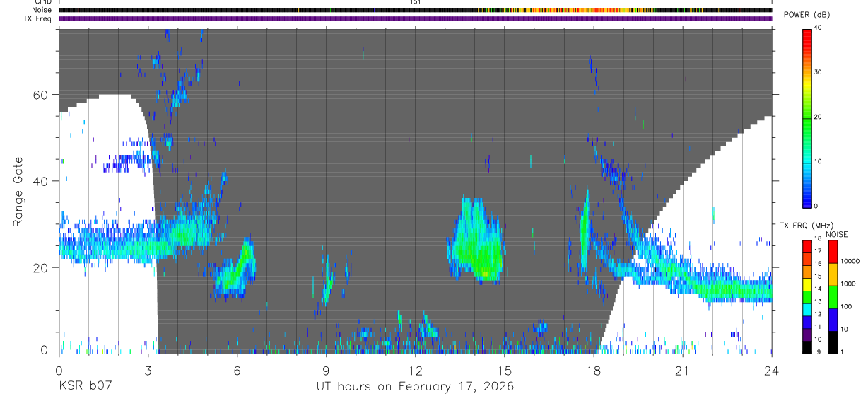Click the 12 hour tick on time axis
The width and height of the screenshot is (868, 401).
coord(415,369)
